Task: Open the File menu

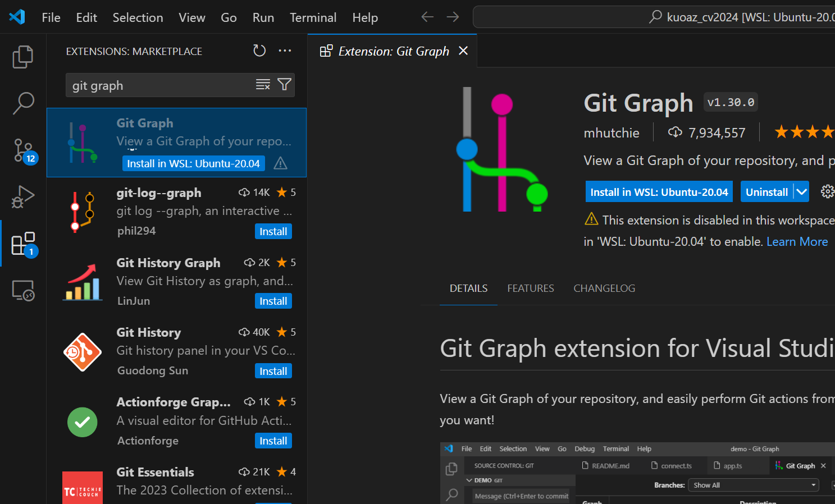Action: pyautogui.click(x=51, y=17)
